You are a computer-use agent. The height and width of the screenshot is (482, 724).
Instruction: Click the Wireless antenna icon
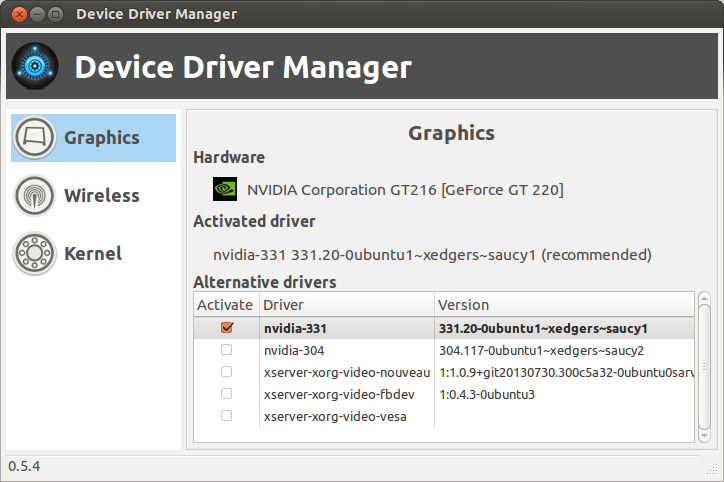tap(34, 196)
